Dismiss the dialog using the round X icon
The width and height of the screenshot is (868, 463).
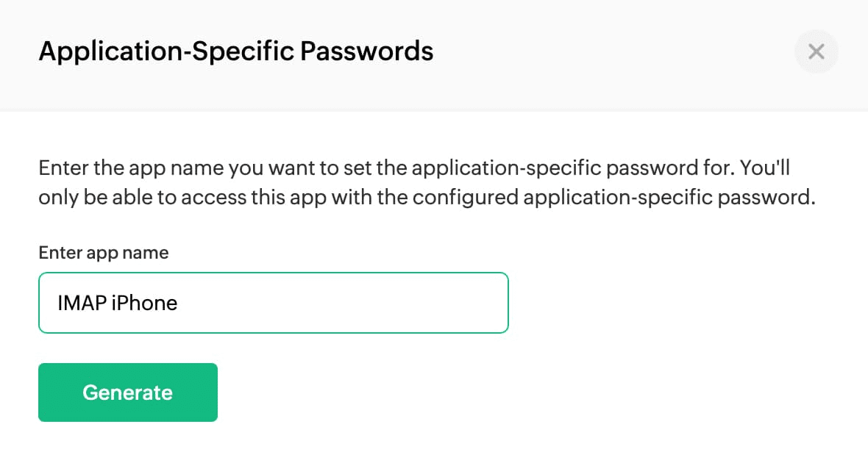coord(816,51)
